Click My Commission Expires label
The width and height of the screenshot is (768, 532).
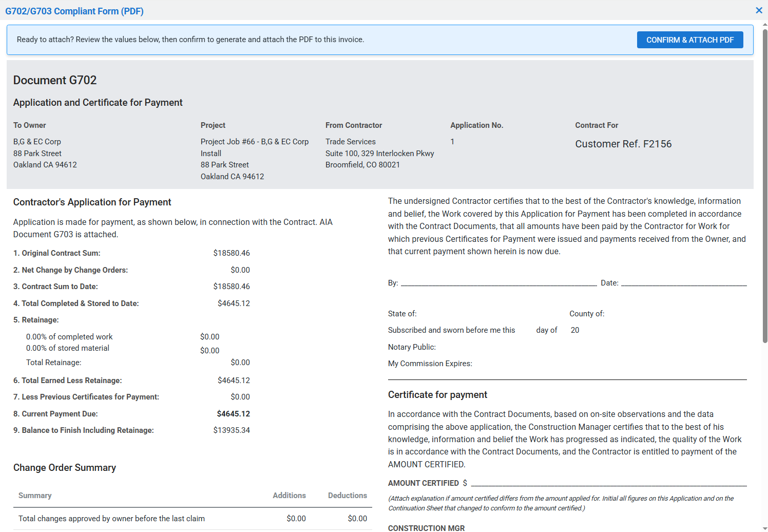430,364
